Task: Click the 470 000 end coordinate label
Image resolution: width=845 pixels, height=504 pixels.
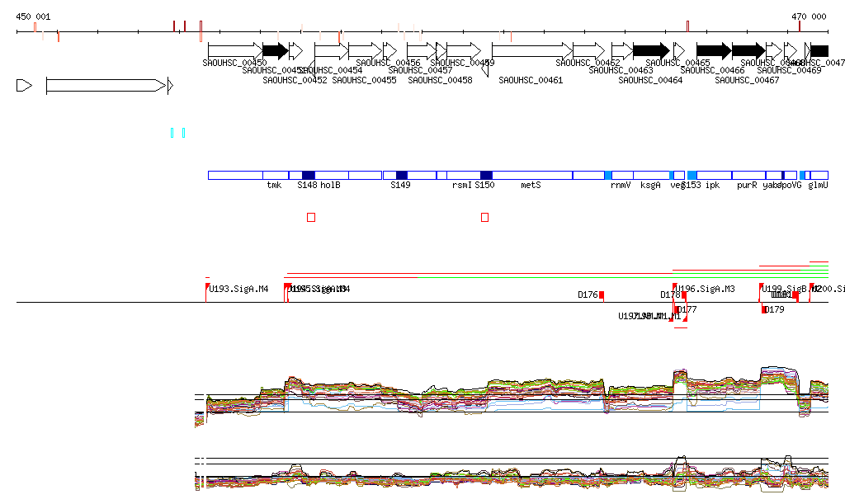Action: [809, 16]
